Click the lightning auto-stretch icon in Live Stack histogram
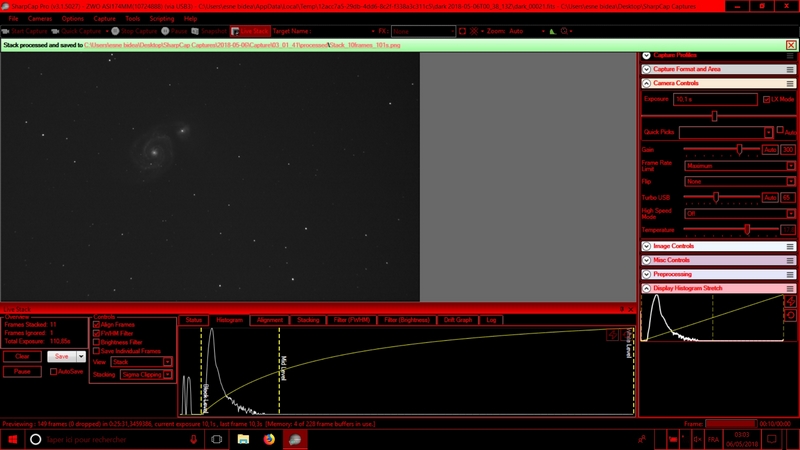This screenshot has width=800, height=450. pos(612,335)
